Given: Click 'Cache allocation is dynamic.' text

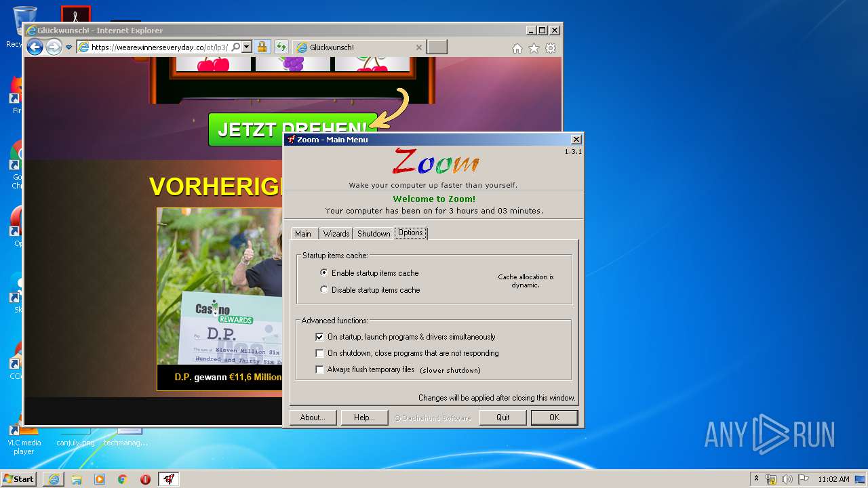Looking at the screenshot, I should coord(526,281).
